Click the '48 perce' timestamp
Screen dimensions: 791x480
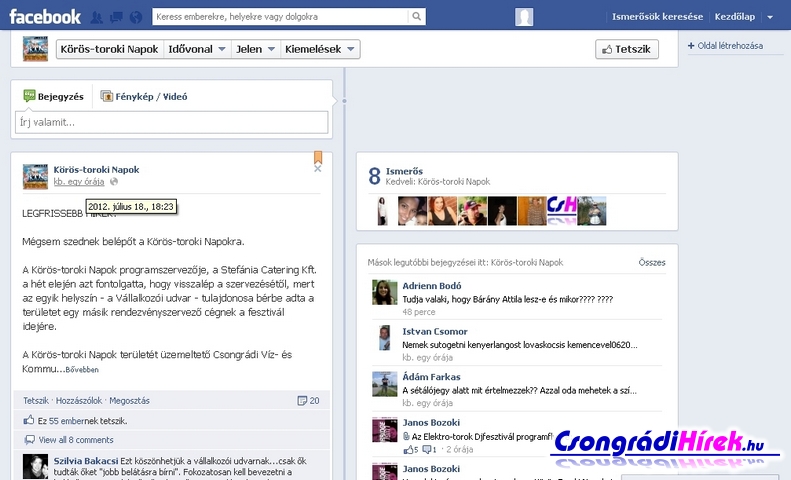tap(419, 312)
